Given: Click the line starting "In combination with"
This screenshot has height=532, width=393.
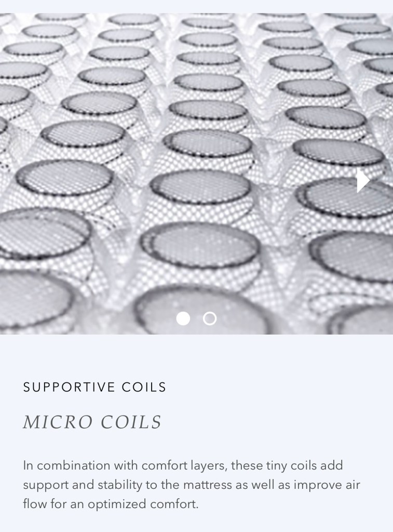Looking at the screenshot, I should click(183, 465).
